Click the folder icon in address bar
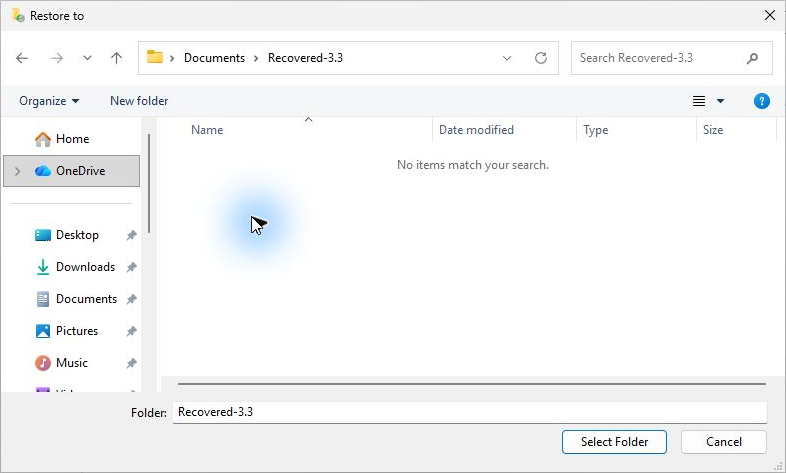 [154, 57]
